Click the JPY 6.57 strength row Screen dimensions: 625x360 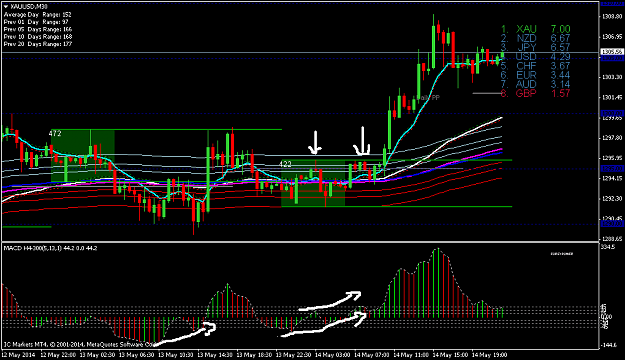tap(536, 47)
